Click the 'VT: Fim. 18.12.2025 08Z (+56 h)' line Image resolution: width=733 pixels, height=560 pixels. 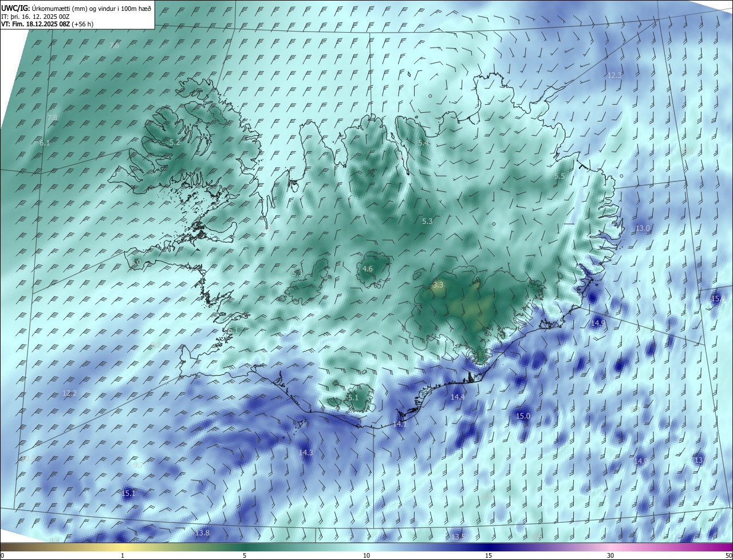(x=48, y=24)
